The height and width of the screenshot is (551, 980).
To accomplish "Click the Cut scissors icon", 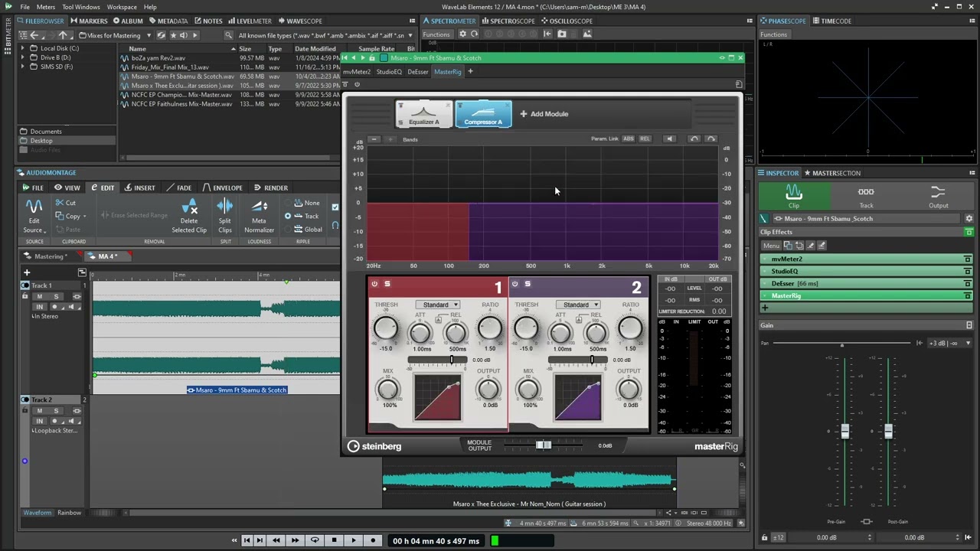I will pyautogui.click(x=60, y=203).
